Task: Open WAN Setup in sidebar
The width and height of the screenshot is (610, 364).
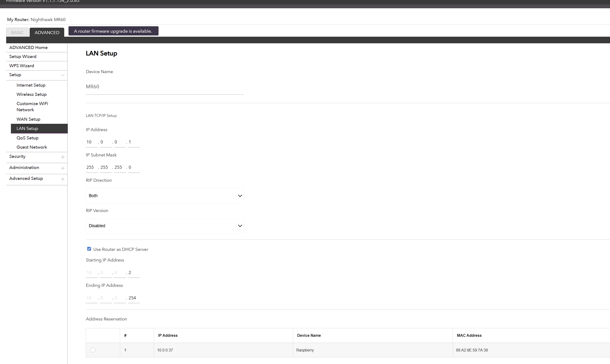Action: 28,119
